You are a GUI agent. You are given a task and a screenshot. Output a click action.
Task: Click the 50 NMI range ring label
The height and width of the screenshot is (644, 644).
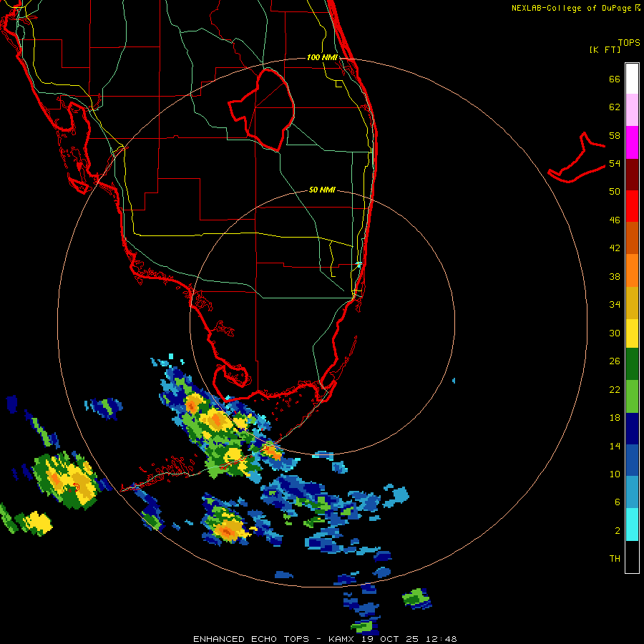click(322, 190)
